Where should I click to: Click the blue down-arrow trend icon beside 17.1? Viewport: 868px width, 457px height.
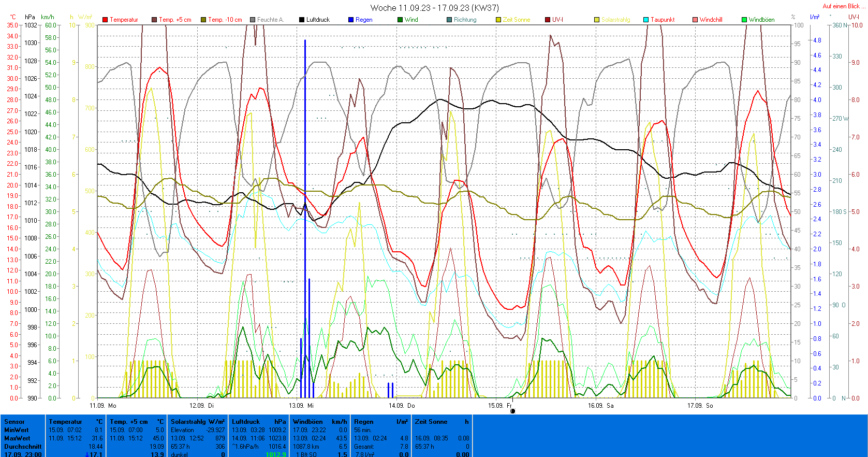click(x=87, y=454)
